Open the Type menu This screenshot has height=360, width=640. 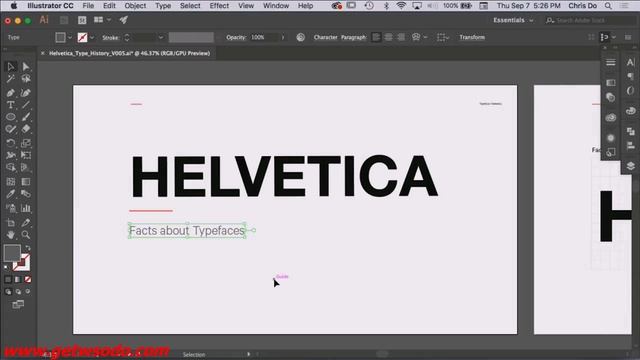pos(163,6)
